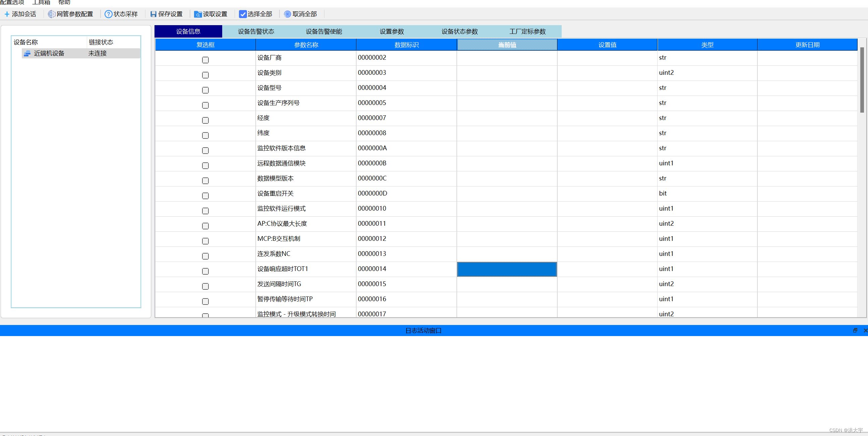Check the box for 经度

point(205,120)
